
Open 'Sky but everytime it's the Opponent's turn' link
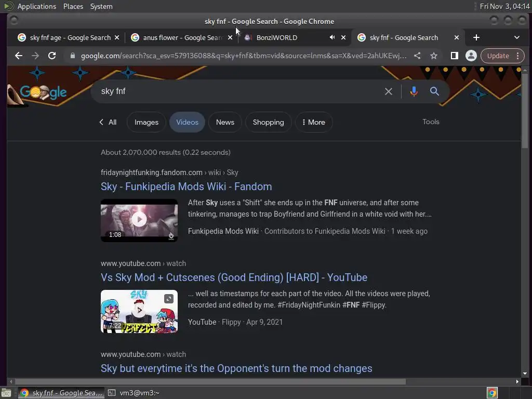tap(236, 368)
